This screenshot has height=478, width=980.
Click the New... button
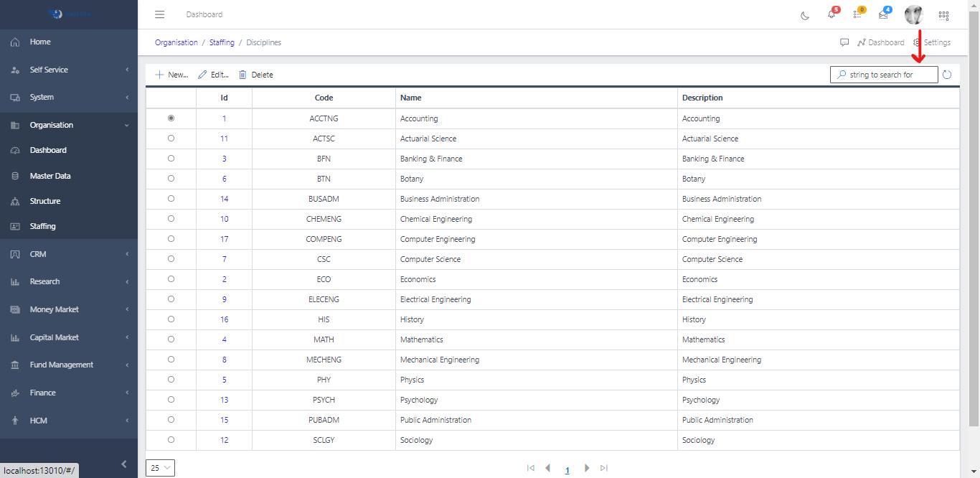coord(171,75)
